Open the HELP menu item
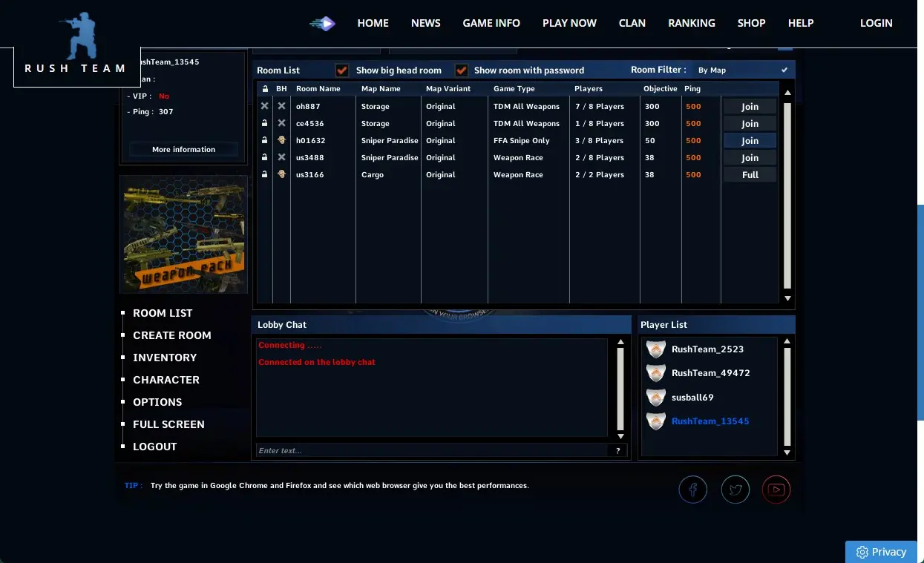 coord(801,23)
